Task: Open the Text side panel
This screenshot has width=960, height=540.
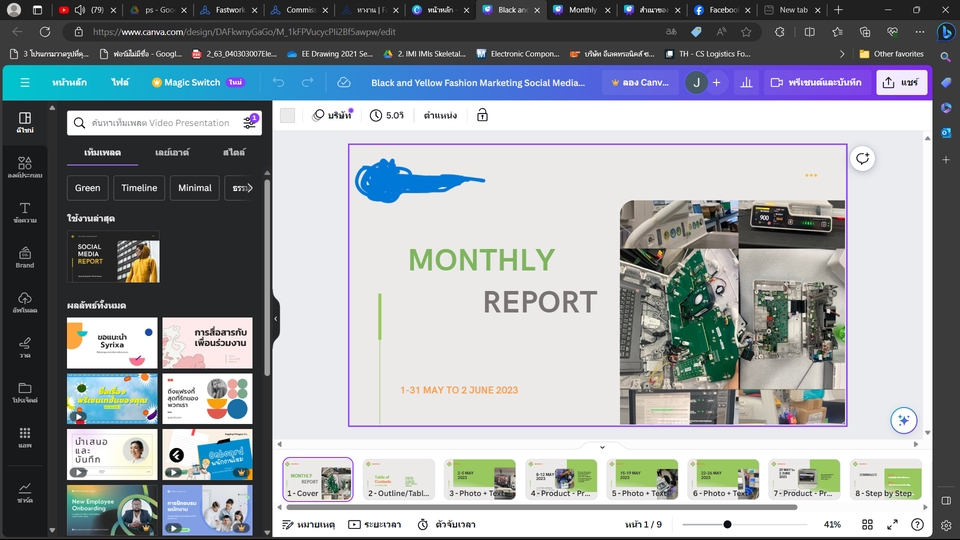Action: pyautogui.click(x=24, y=212)
